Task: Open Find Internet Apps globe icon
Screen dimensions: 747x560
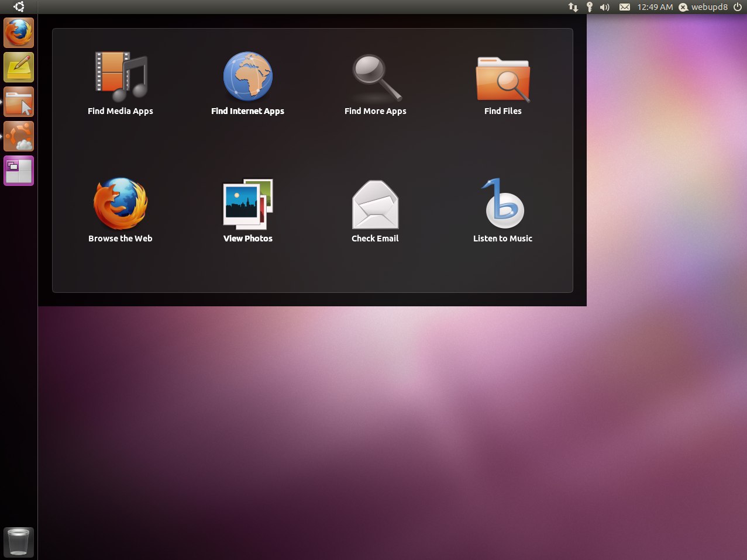Action: click(248, 77)
